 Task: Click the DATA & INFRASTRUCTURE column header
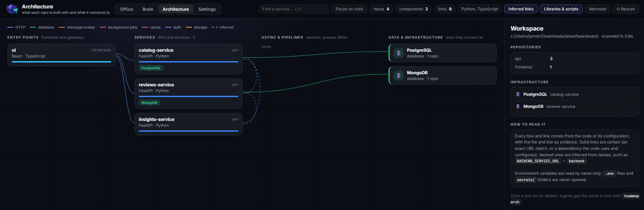415,37
